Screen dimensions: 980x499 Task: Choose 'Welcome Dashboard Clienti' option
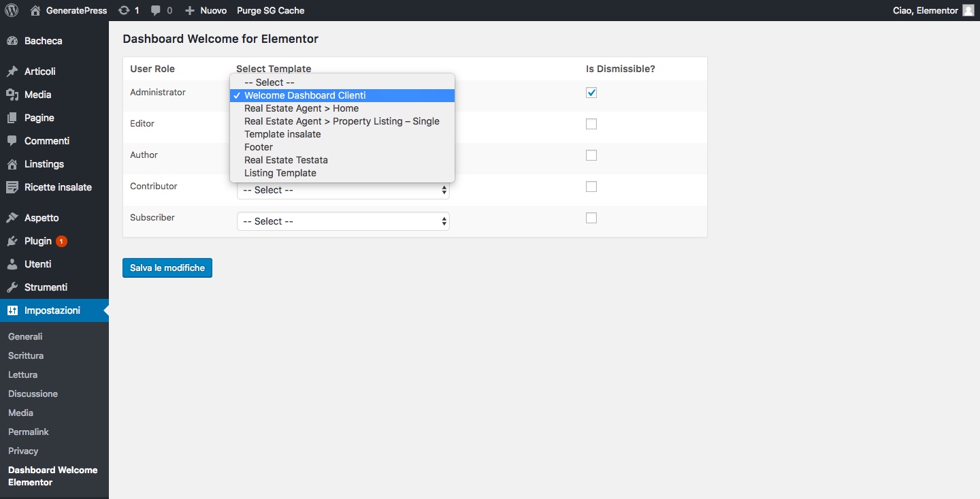pos(342,95)
